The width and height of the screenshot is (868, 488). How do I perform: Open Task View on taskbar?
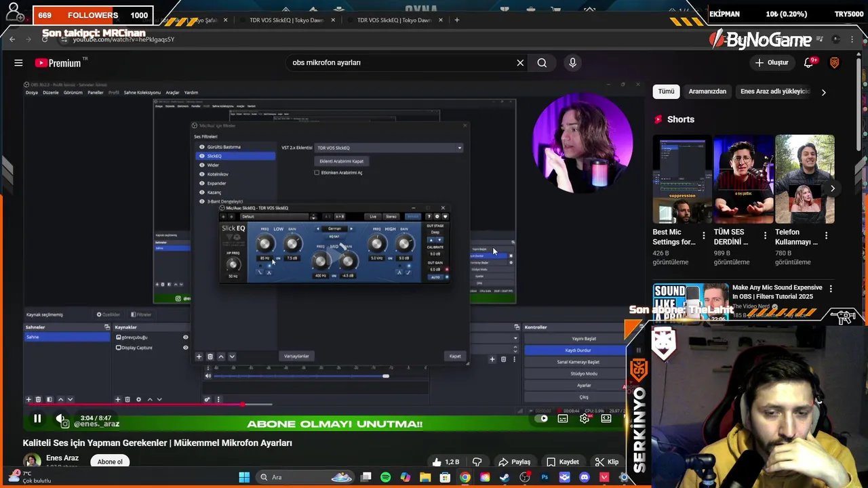click(x=366, y=477)
